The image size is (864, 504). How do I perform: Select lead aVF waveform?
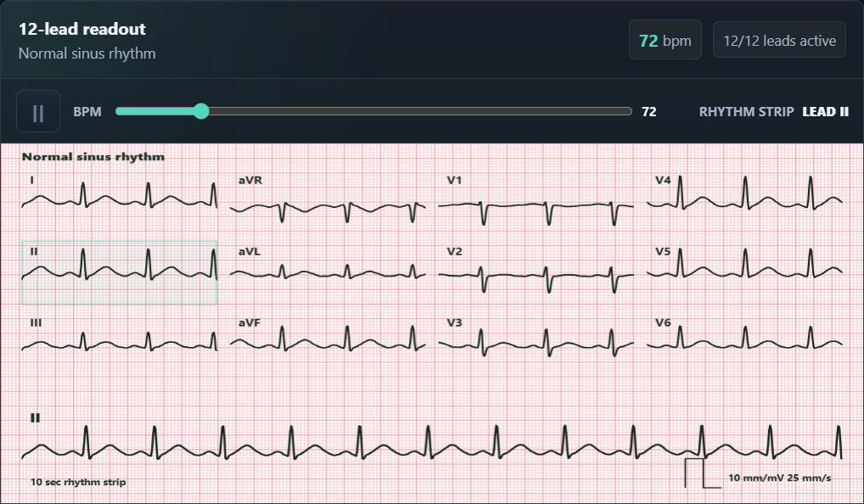click(328, 340)
